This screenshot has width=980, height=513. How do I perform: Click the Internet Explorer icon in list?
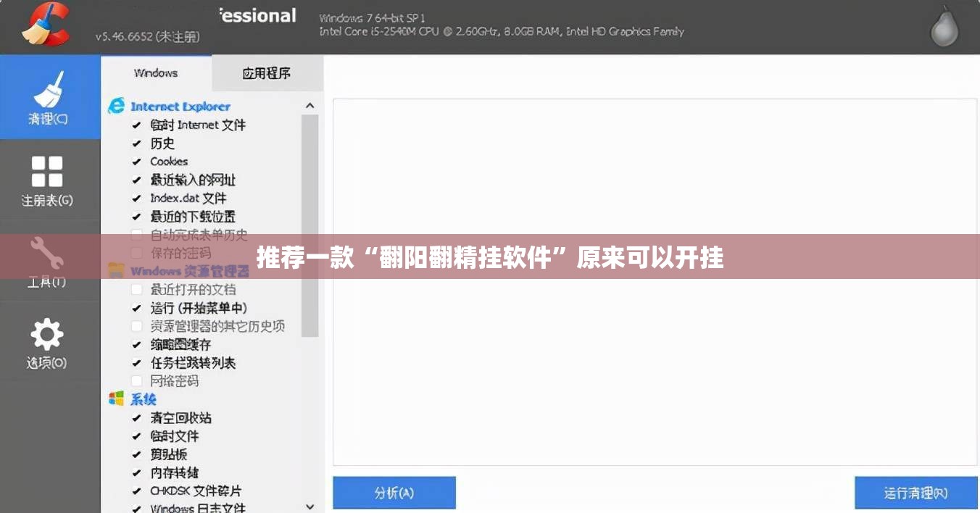[x=116, y=107]
